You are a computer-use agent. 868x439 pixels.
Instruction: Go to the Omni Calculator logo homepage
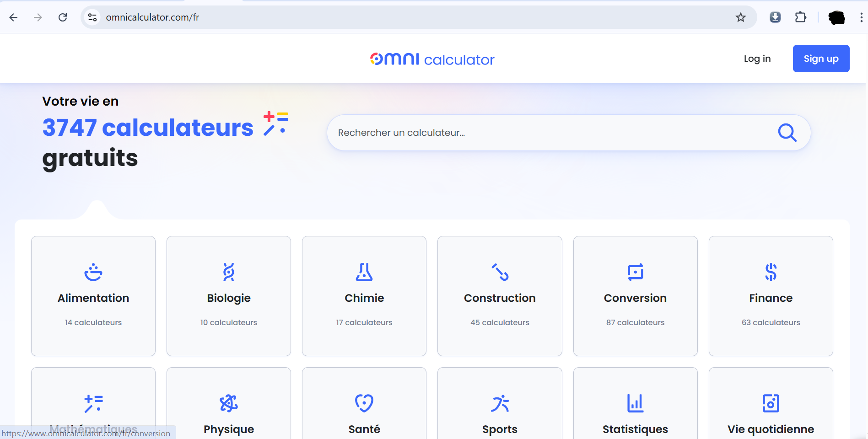click(432, 59)
